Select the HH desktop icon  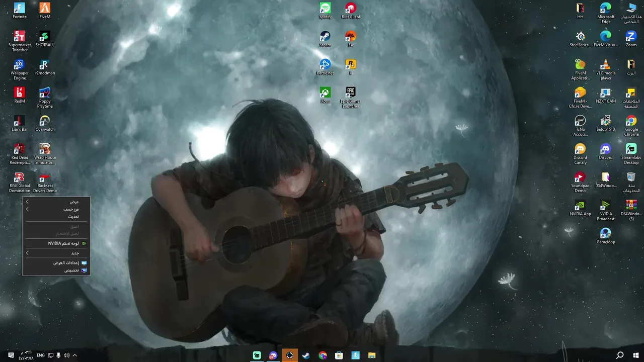580,11
